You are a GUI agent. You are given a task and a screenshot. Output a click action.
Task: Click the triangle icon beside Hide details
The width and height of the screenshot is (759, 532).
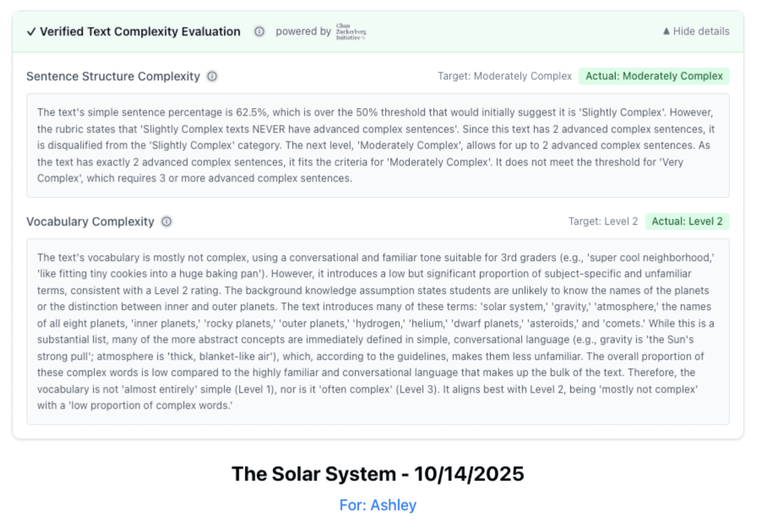click(666, 31)
